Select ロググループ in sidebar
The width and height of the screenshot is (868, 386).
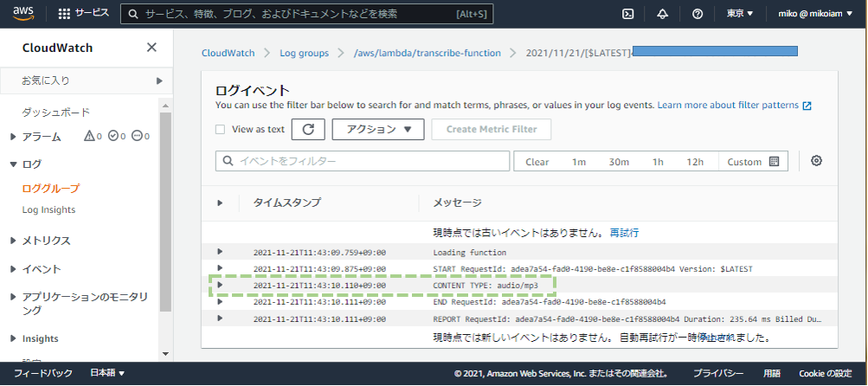(51, 189)
